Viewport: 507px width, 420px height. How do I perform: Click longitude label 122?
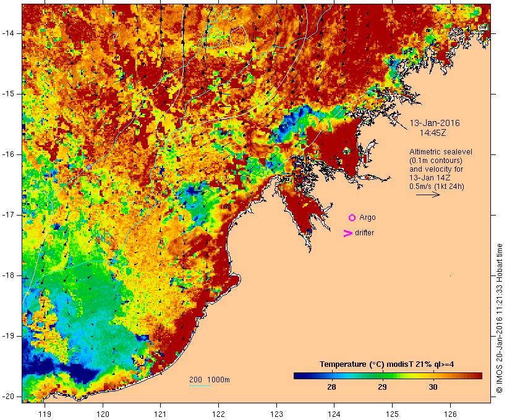218,414
